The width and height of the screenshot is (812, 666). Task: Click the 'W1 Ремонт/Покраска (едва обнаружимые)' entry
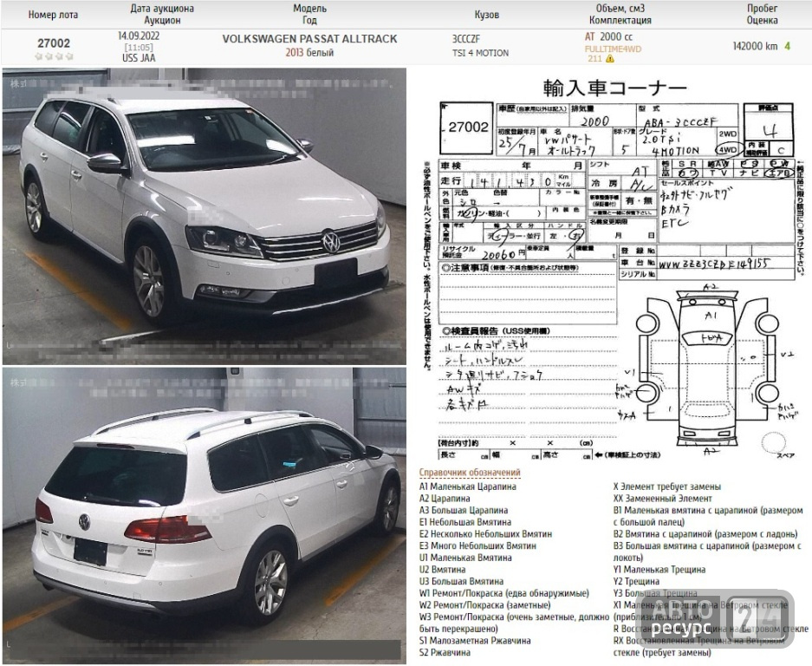pyautogui.click(x=503, y=593)
